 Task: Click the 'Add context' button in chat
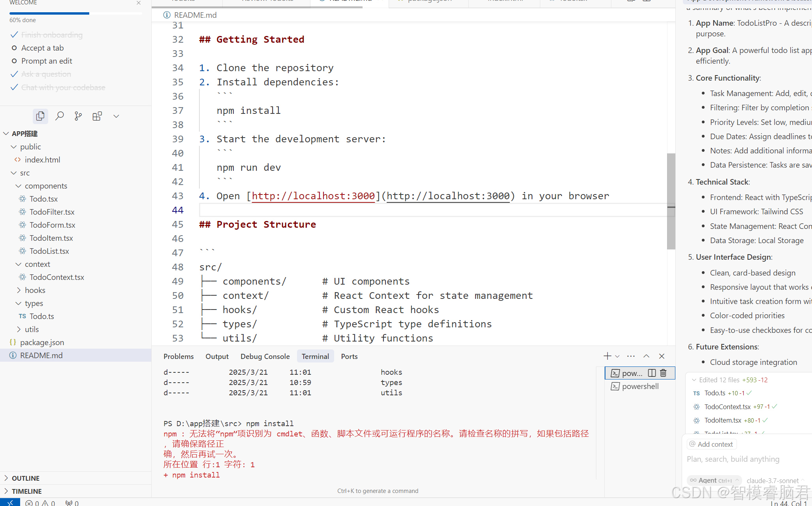712,444
